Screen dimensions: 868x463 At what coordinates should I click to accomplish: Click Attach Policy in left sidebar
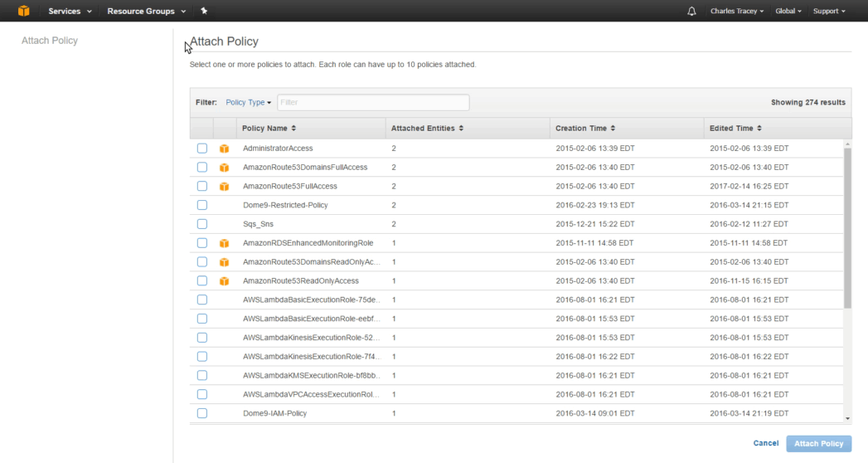[x=49, y=41]
